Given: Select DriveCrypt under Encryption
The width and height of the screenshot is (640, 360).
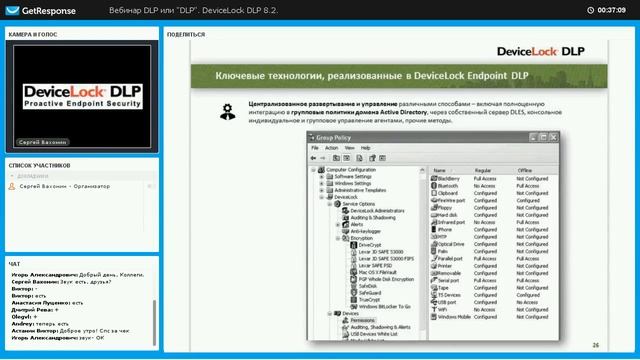Looking at the screenshot, I should click(370, 245).
